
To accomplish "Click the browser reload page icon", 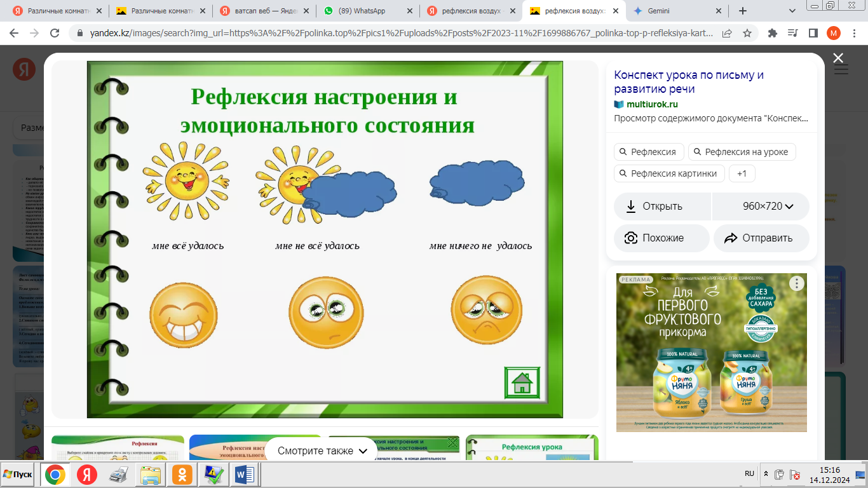I will 54,33.
